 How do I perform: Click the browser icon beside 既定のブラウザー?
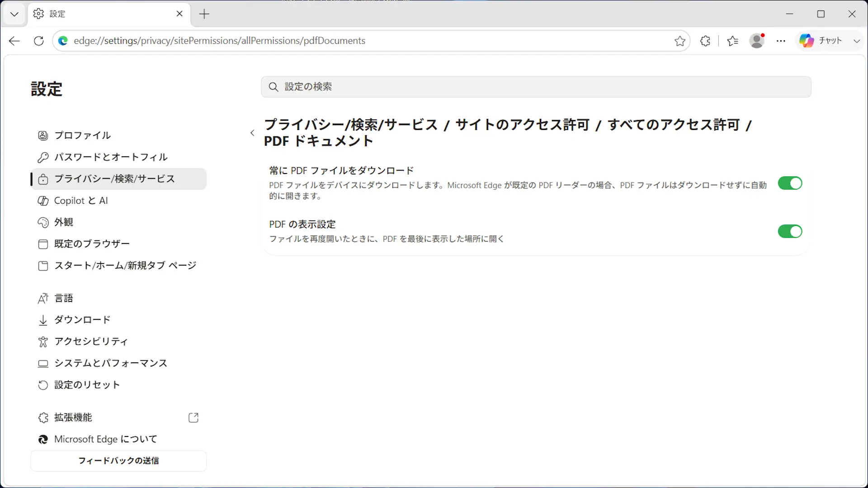point(43,244)
